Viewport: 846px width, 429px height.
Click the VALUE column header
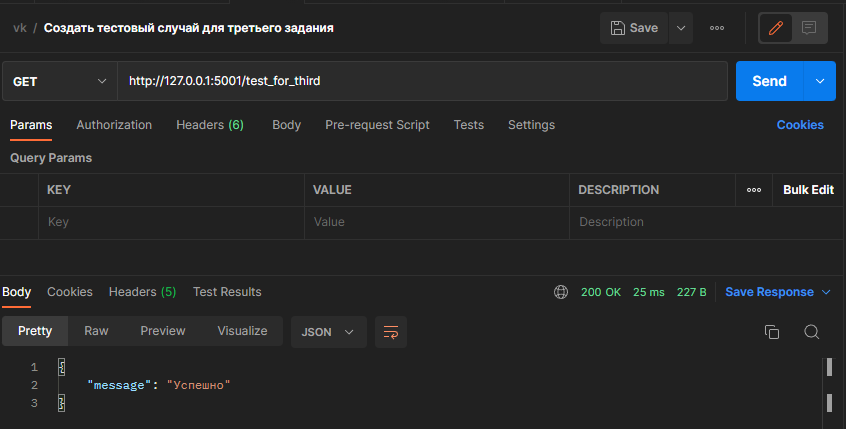point(332,190)
